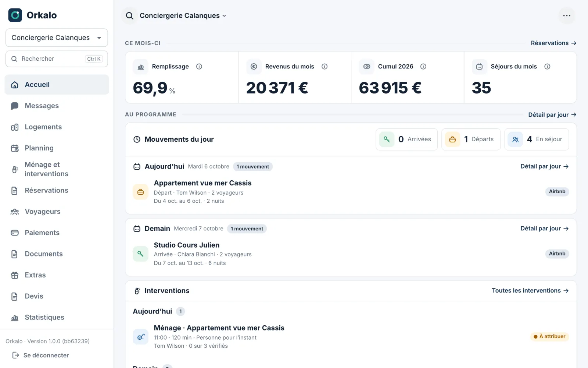588x368 pixels.
Task: Open Voyageurs page
Action: point(57,212)
